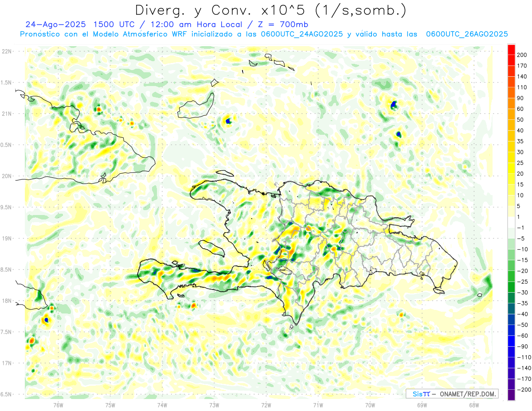
Task: Click the positive '60' colorbar value
Action: [x=521, y=109]
